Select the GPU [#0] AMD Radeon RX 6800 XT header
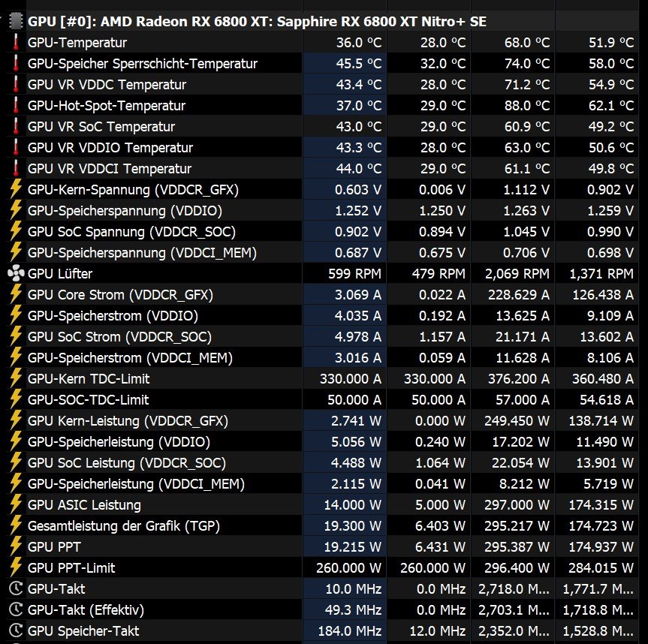The height and width of the screenshot is (644, 648). point(257,22)
